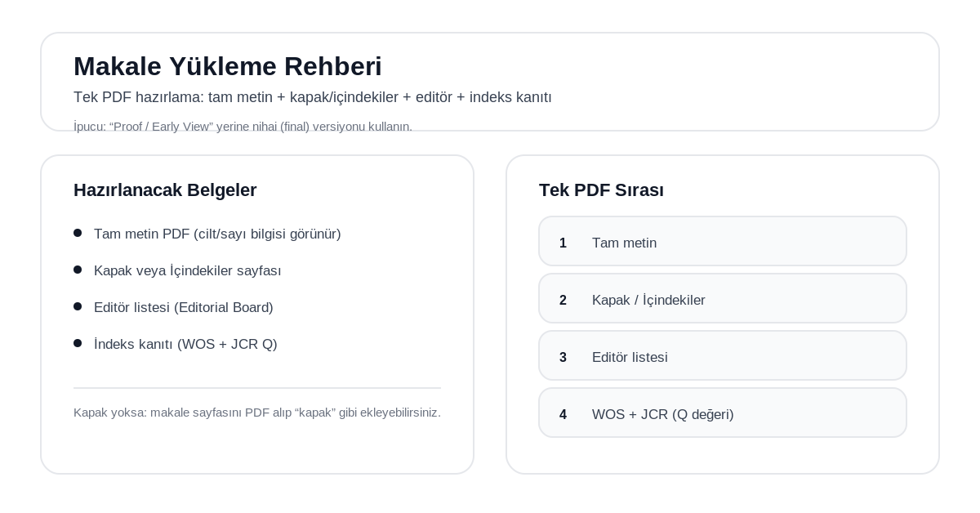Click the 'Hazırlanacak Belgeler' section title

coord(165,190)
